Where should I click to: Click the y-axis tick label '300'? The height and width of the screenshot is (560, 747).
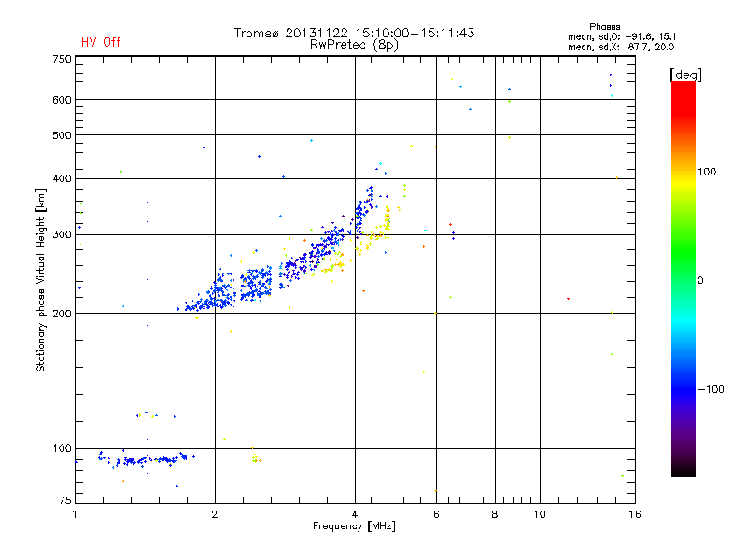(62, 234)
